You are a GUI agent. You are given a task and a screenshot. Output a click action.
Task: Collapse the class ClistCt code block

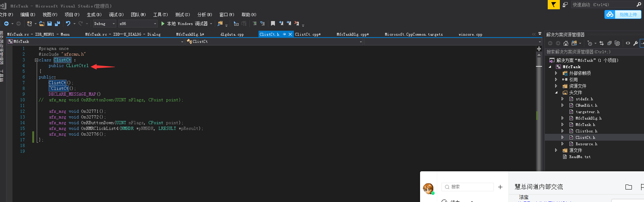tap(36, 60)
